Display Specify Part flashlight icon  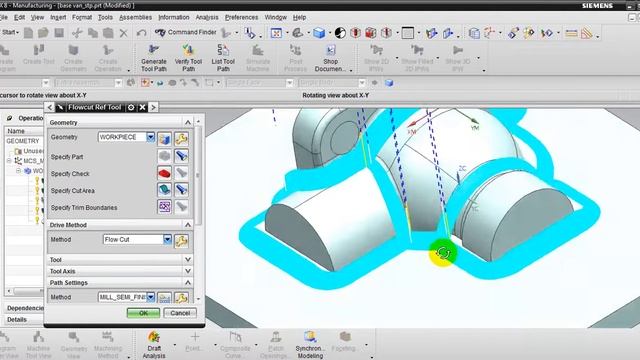(x=181, y=156)
